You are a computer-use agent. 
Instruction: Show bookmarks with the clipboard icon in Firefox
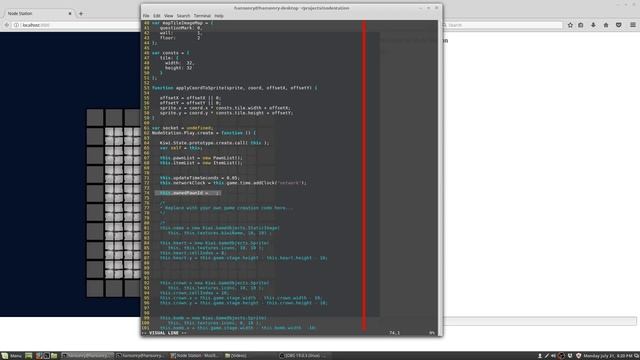pos(581,25)
